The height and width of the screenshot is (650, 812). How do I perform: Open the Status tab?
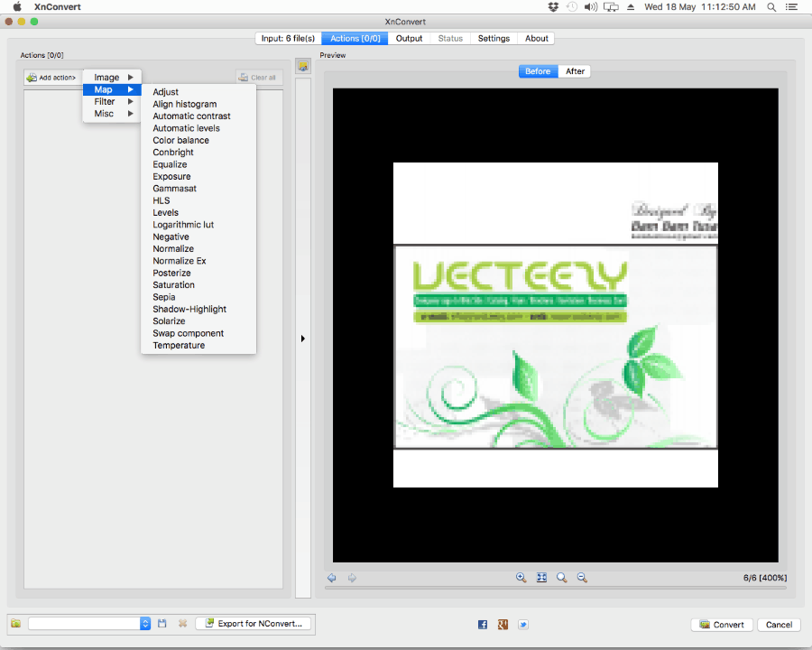point(450,38)
